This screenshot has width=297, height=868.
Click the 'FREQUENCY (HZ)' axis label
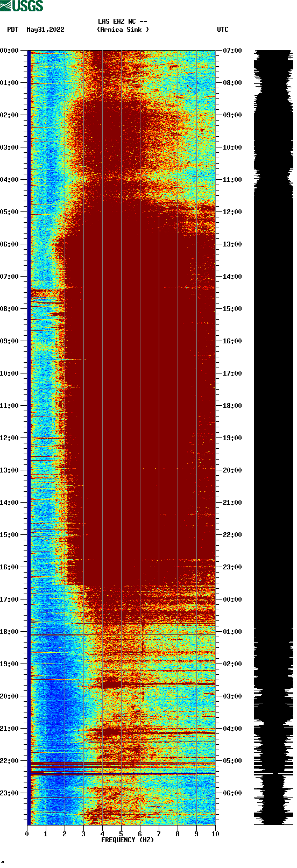128,839
